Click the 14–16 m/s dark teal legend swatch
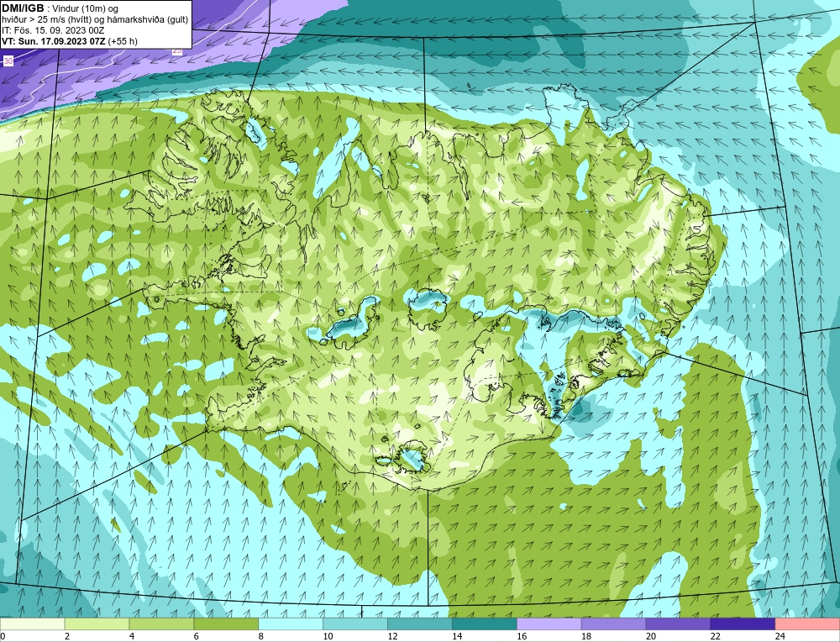 click(x=485, y=624)
